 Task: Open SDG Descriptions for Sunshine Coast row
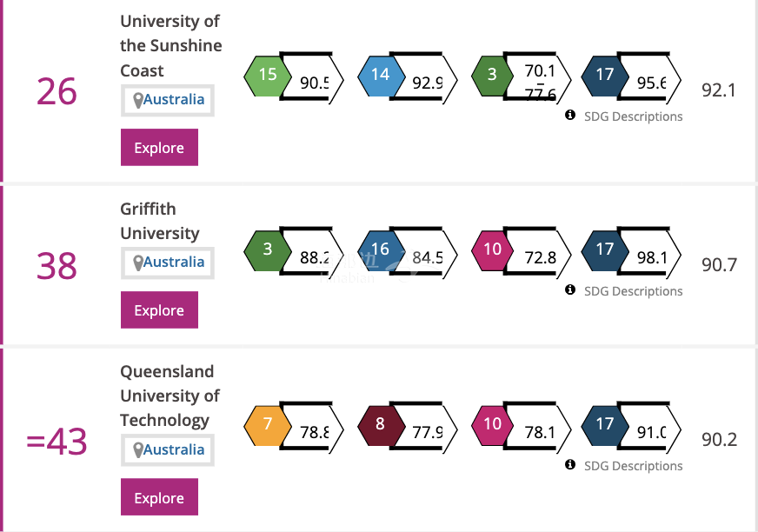pyautogui.click(x=634, y=116)
